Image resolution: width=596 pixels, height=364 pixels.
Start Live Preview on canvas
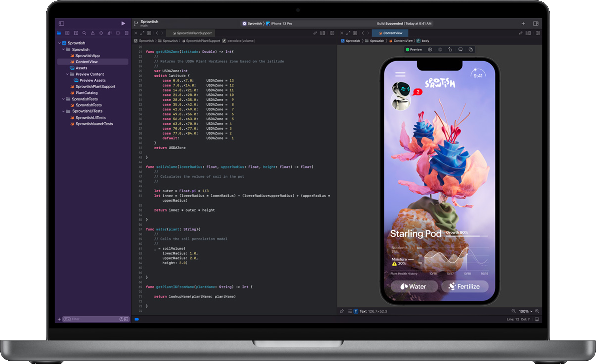point(430,50)
